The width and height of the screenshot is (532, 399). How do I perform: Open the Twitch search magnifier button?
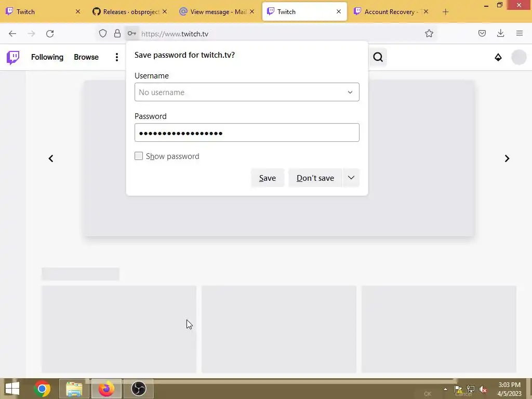tap(378, 57)
